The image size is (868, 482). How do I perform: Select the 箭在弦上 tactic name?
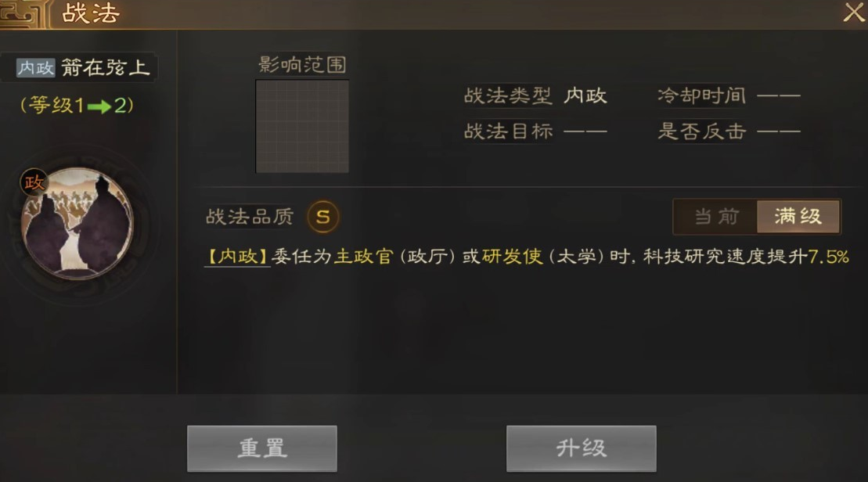pyautogui.click(x=105, y=68)
